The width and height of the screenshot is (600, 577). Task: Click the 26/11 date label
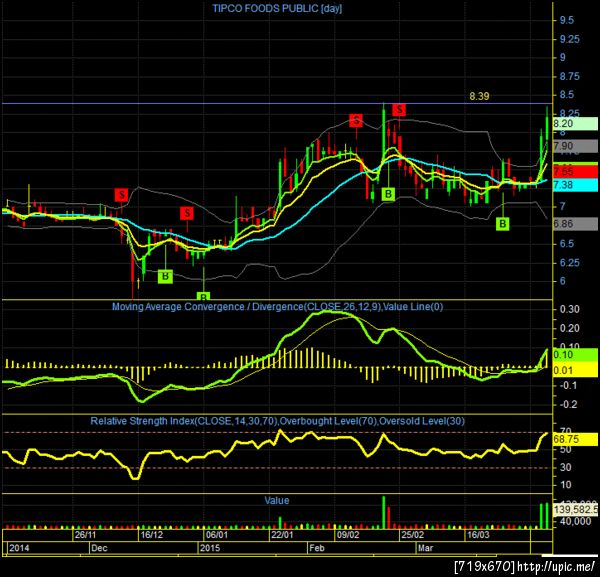tap(85, 535)
